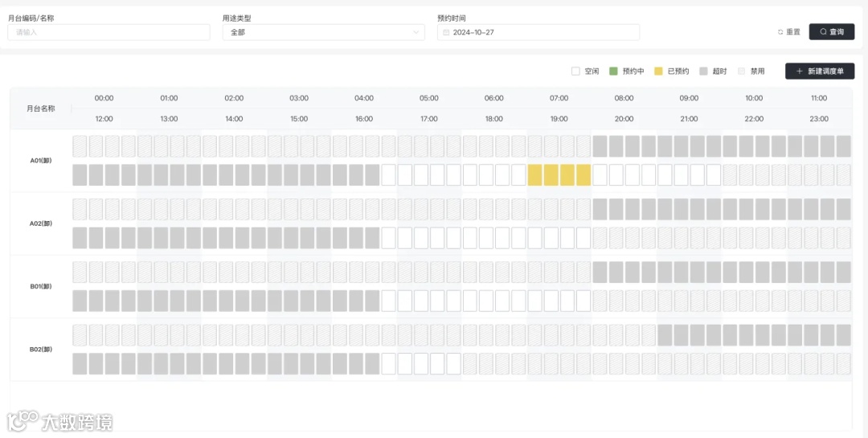The image size is (868, 438).
Task: Click the green 预约中 legend swatch
Action: pos(613,72)
